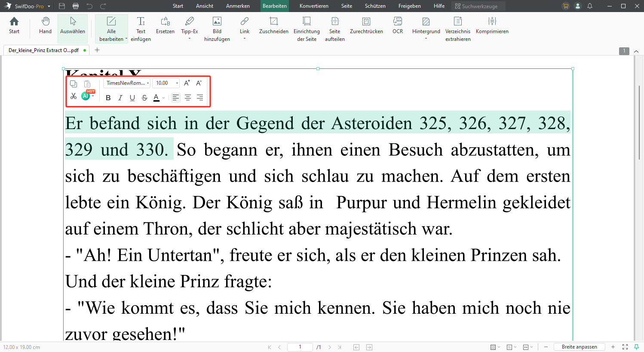Set left text alignment
This screenshot has width=644, height=352.
click(176, 98)
